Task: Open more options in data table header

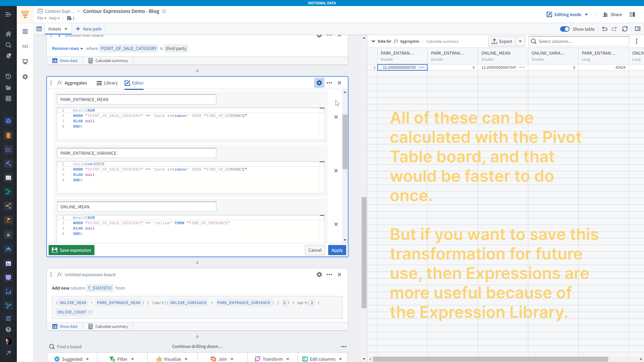Action: (637, 41)
